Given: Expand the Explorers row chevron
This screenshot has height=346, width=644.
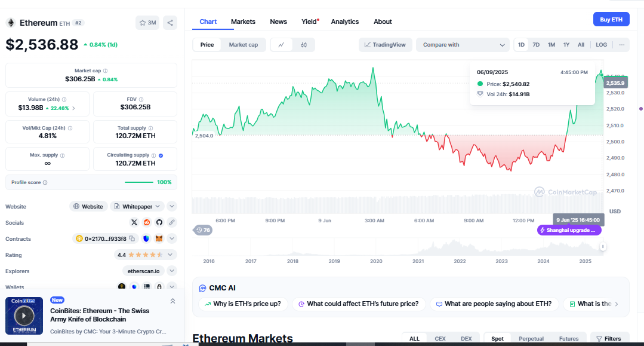Looking at the screenshot, I should (172, 271).
